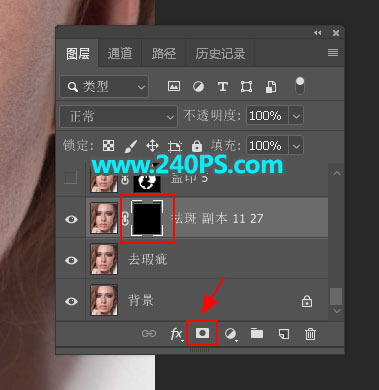The image size is (379, 390).
Task: Open the fx layer style menu
Action: (x=176, y=334)
